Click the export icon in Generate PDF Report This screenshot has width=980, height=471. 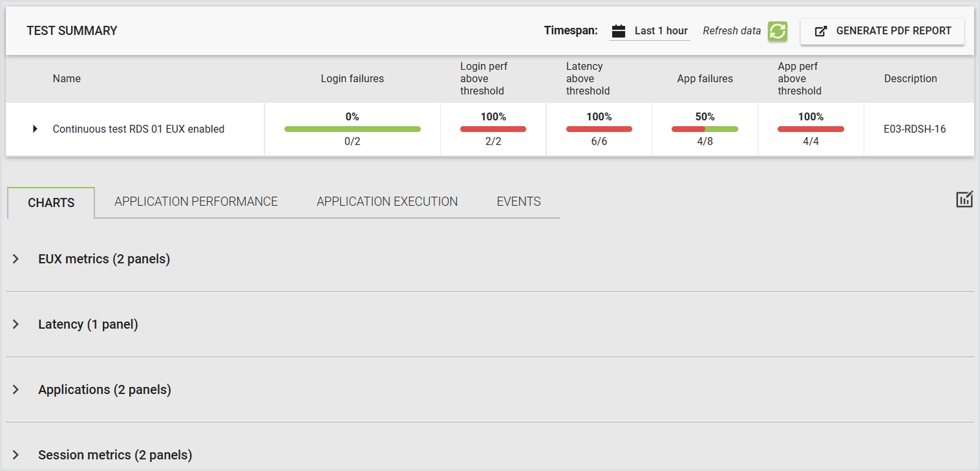pyautogui.click(x=820, y=31)
